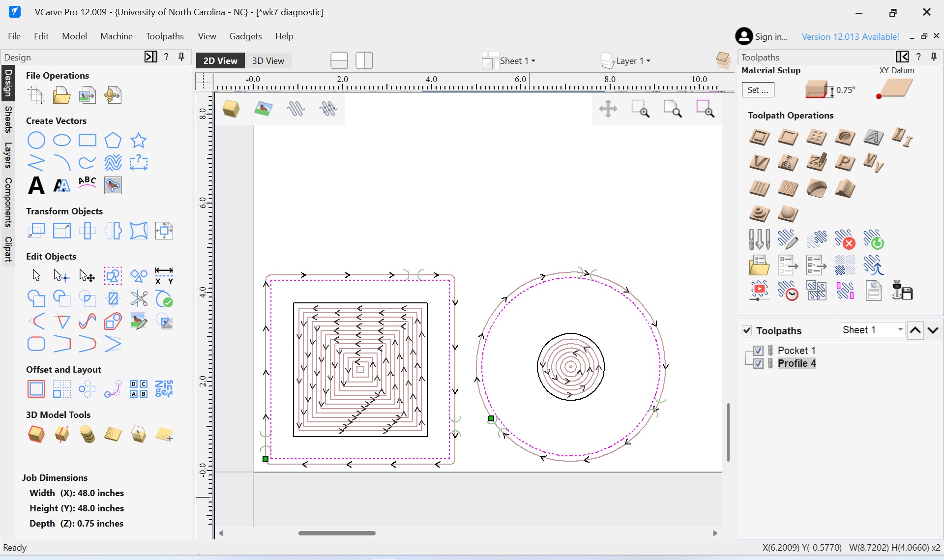944x560 pixels.
Task: Click the Material Setup Set button
Action: (758, 90)
